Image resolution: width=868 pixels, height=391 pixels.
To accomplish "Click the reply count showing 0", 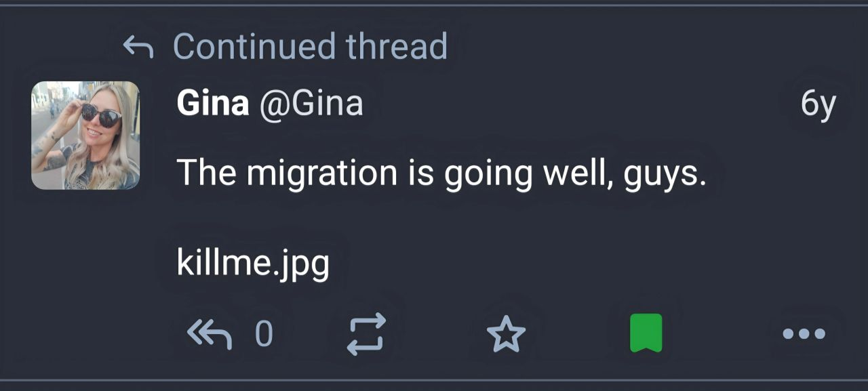I will click(x=264, y=333).
